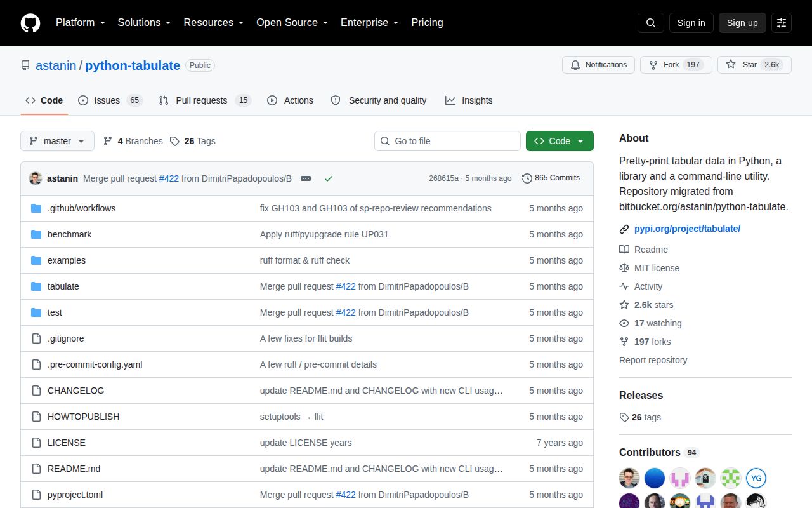Open the appearance settings icon beside Sign up

[x=782, y=23]
